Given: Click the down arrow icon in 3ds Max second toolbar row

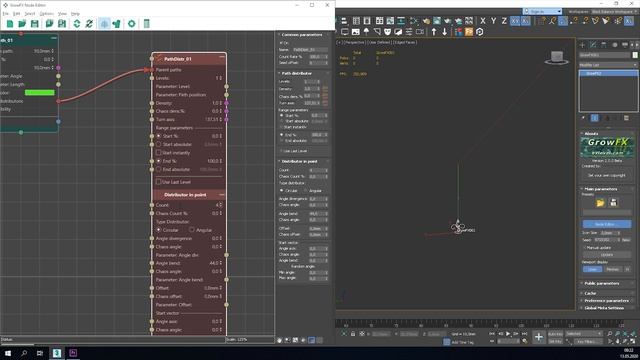Looking at the screenshot, I should pyautogui.click(x=444, y=31).
